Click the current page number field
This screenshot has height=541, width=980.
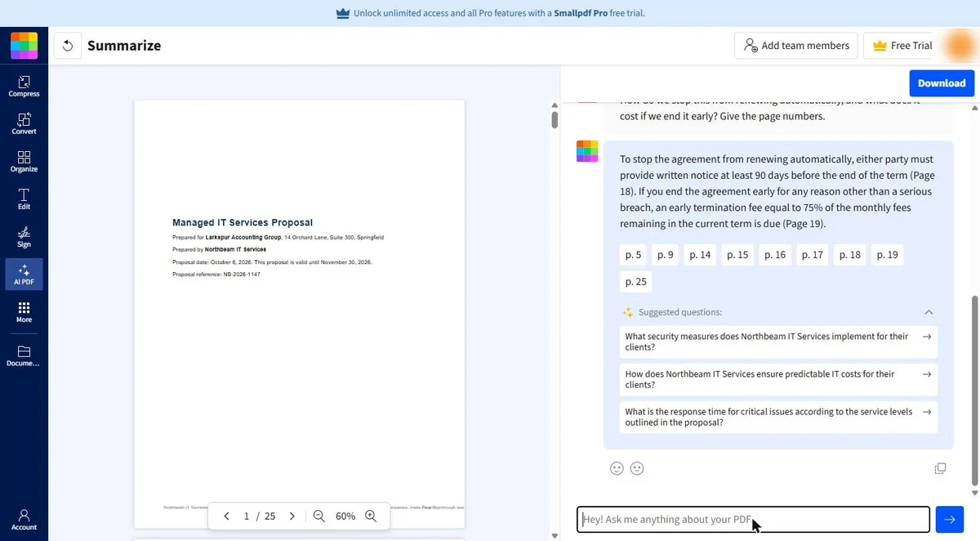[x=247, y=516]
